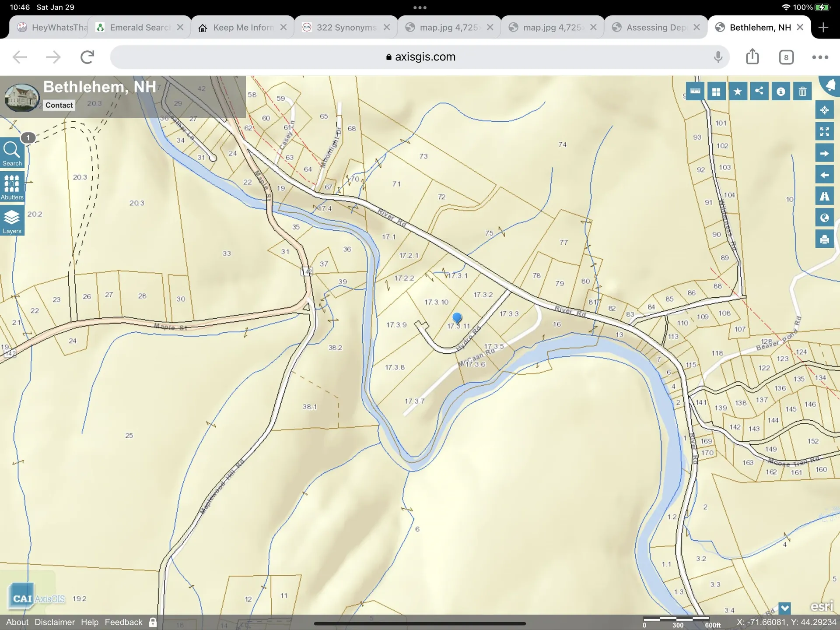
Task: Click the Share map icon
Action: pyautogui.click(x=759, y=92)
